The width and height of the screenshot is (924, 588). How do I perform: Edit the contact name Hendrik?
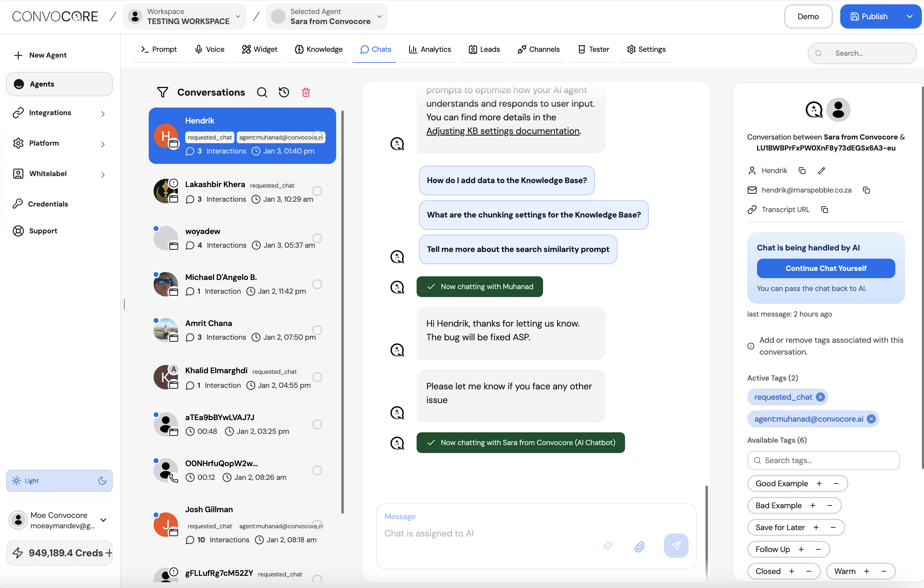click(821, 171)
